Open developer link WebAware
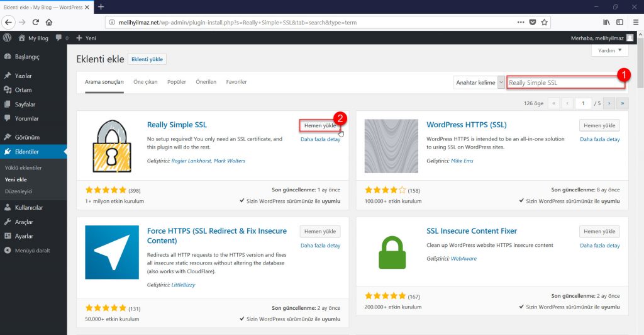Image resolution: width=644 pixels, height=335 pixels. 464,259
